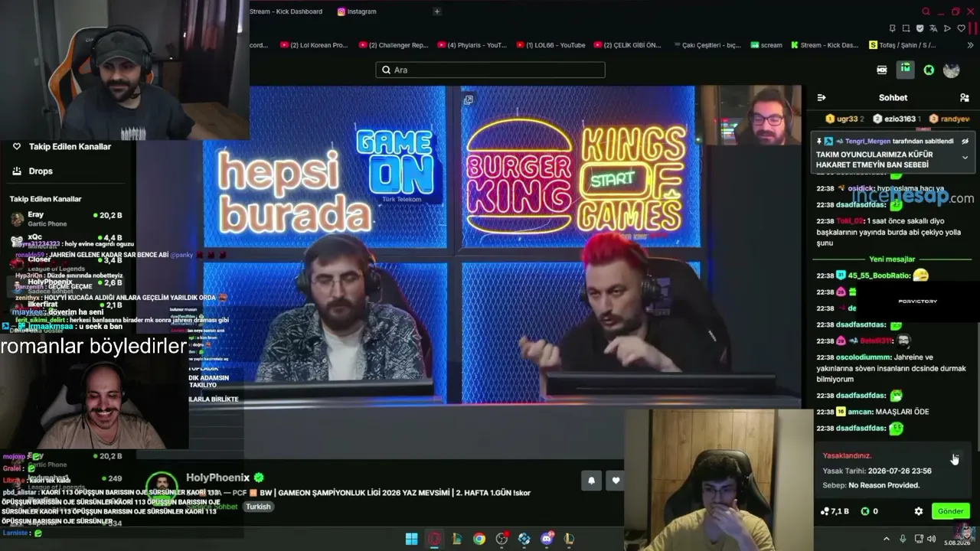Switch to Stream - Kick Dashboard tab
The image size is (980, 551).
(286, 11)
